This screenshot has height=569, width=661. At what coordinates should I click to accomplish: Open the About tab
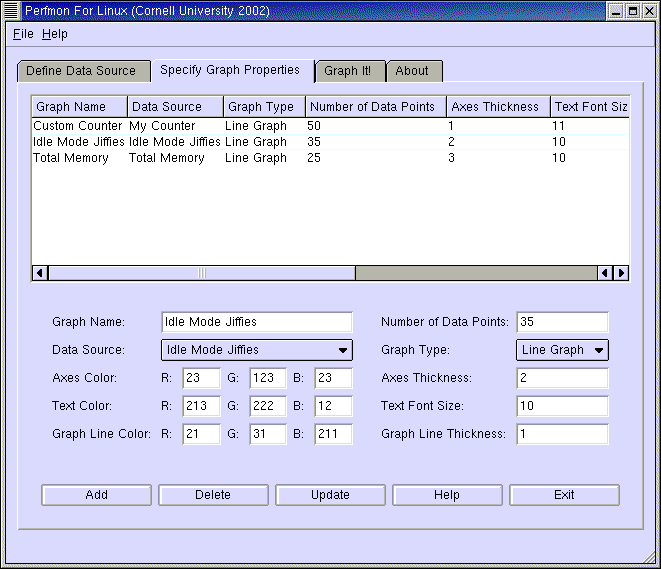(412, 71)
